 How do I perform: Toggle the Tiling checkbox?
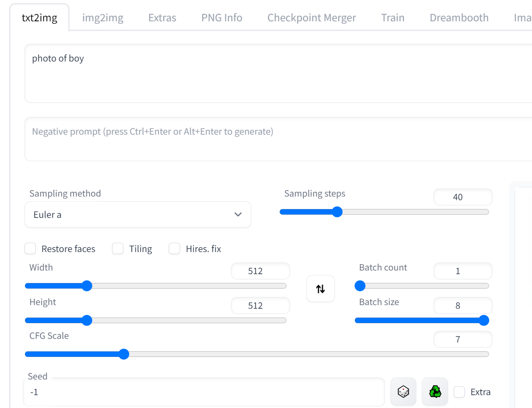click(x=118, y=249)
